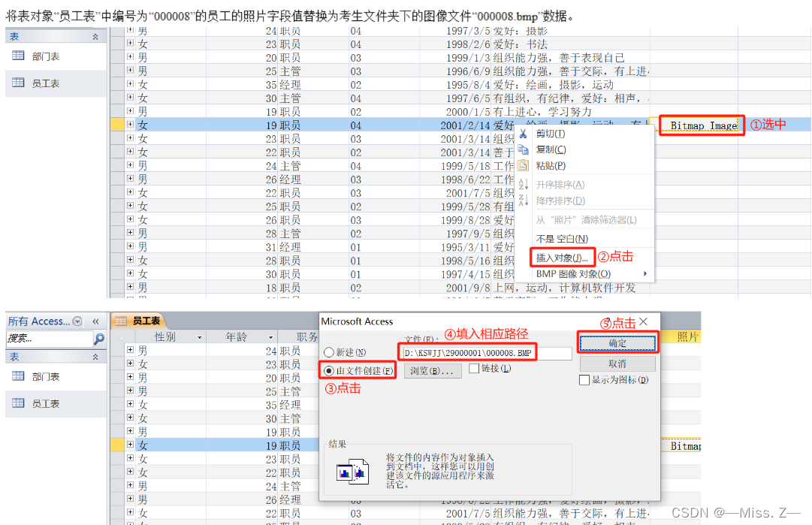Expand the 26 经理 row in lower table
Image resolution: width=812 pixels, height=525 pixels.
pos(130,499)
